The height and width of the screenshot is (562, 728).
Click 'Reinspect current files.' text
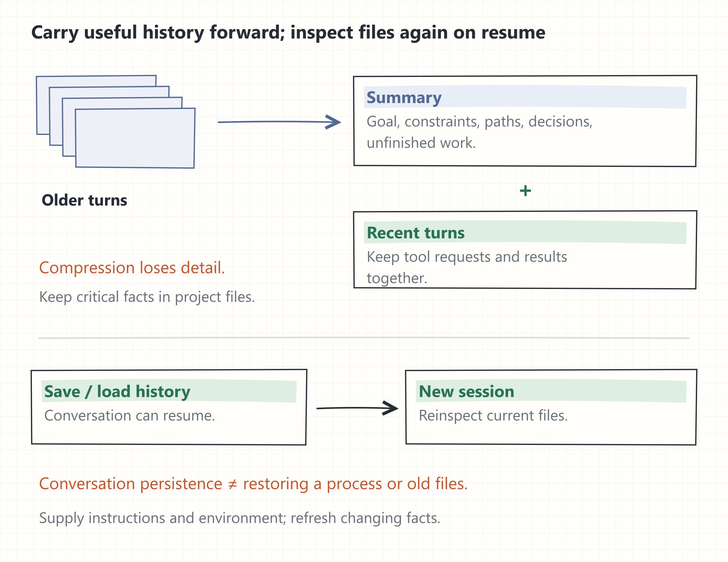(493, 416)
